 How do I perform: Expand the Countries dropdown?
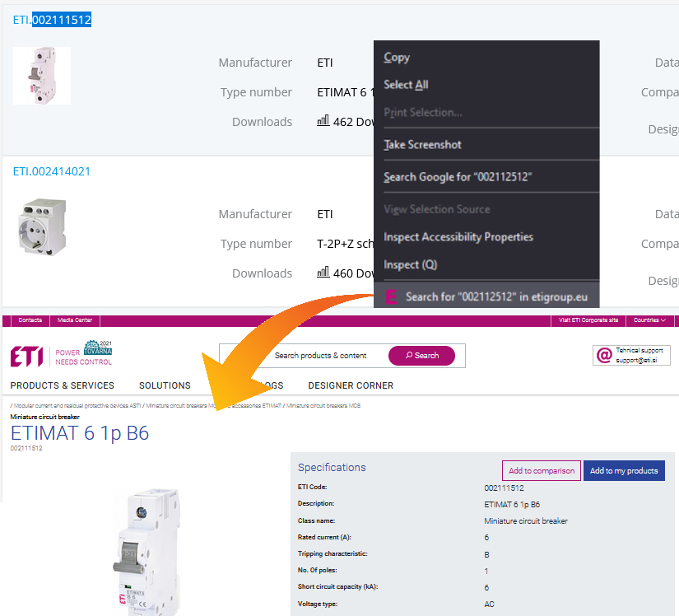tap(649, 320)
